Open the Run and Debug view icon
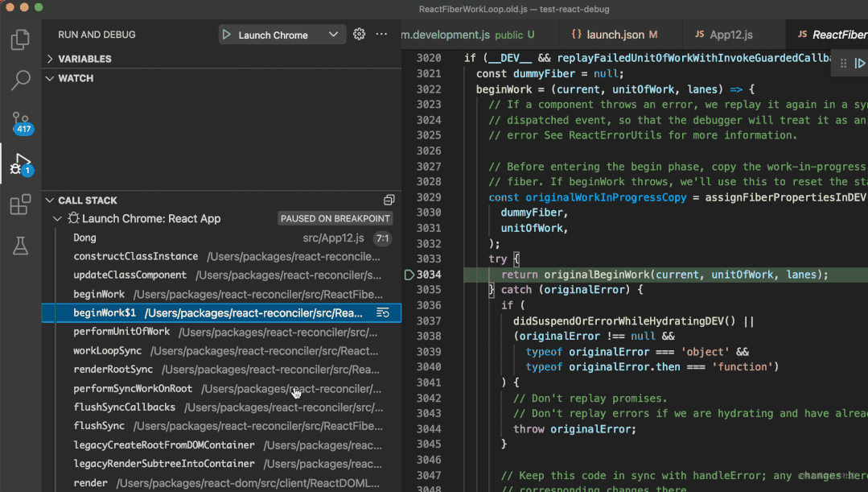The image size is (868, 492). coord(22,164)
